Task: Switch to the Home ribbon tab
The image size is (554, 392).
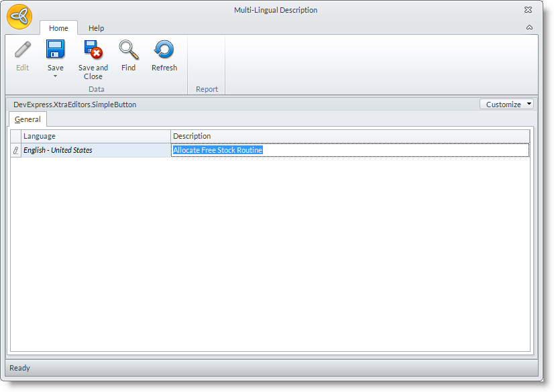Action: pyautogui.click(x=58, y=28)
